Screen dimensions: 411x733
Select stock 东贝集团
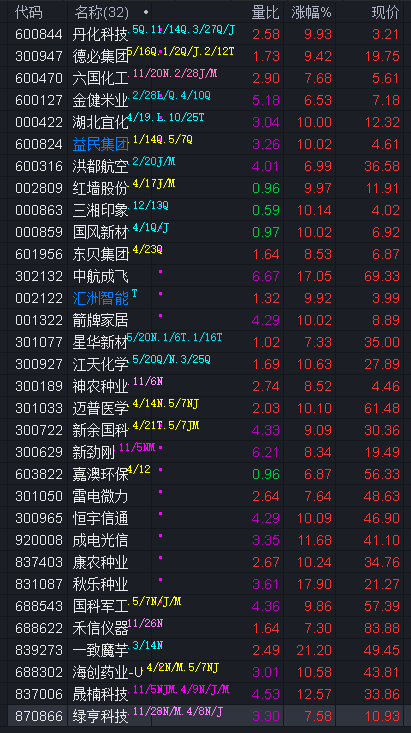[101, 254]
